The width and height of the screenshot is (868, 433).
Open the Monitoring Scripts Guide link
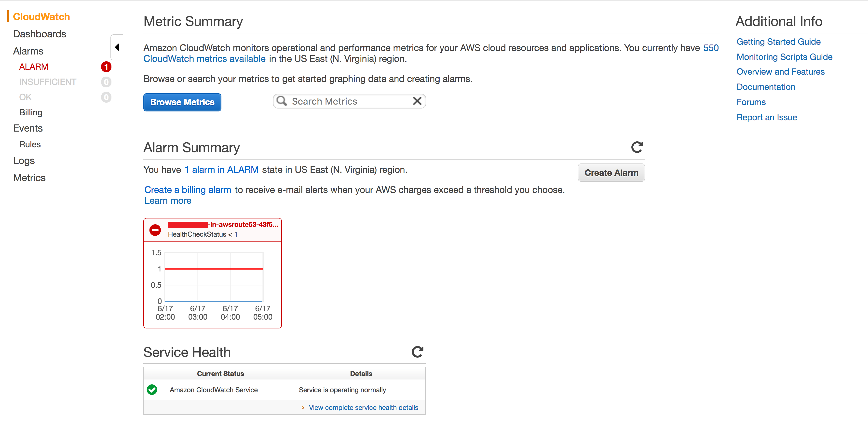(x=785, y=57)
